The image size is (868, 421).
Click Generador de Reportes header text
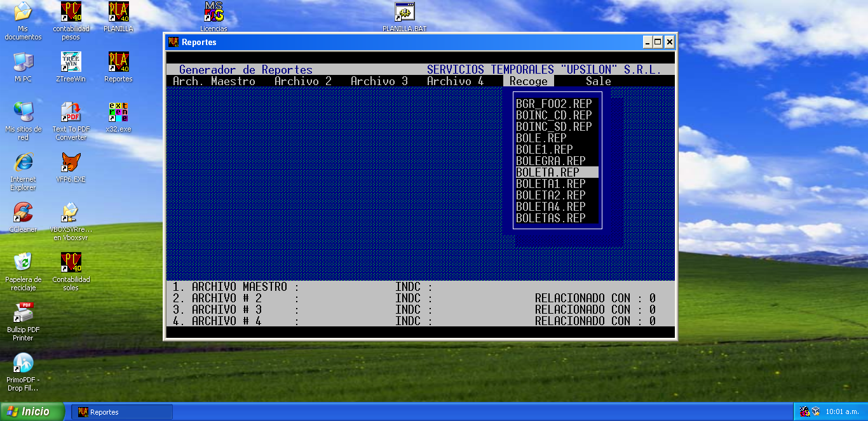[x=246, y=70]
